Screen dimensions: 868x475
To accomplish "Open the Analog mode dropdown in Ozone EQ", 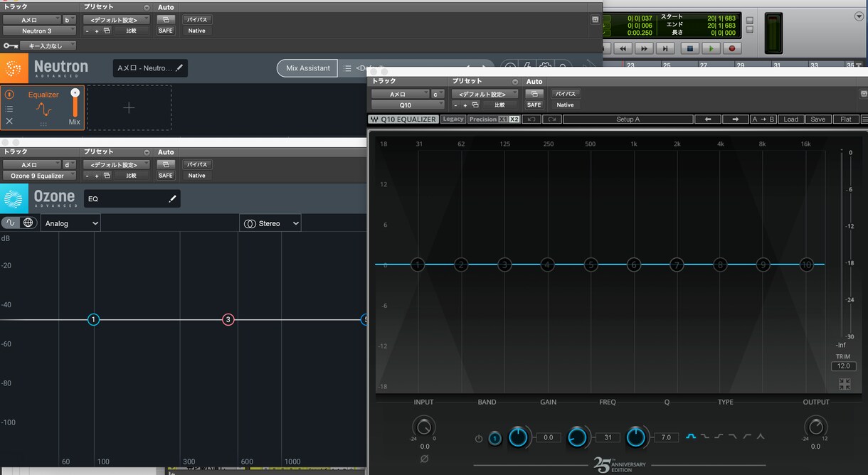I will [70, 223].
